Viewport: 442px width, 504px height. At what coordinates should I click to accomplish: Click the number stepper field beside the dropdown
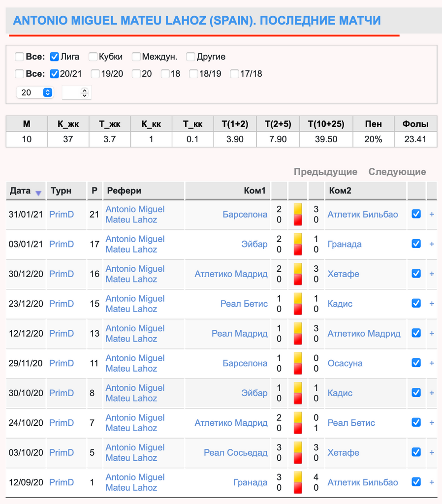(76, 93)
